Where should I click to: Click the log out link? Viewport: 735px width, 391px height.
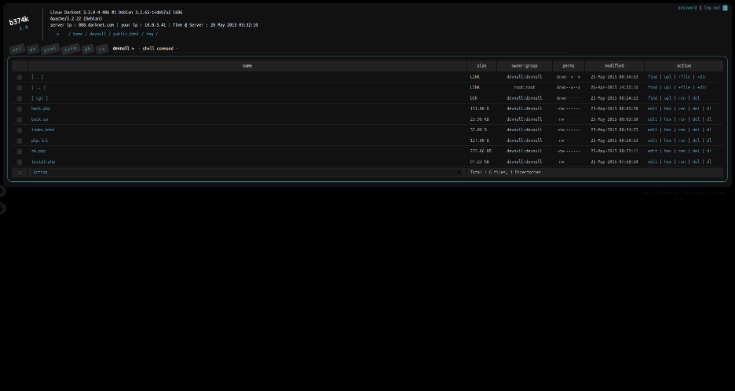pyautogui.click(x=712, y=8)
